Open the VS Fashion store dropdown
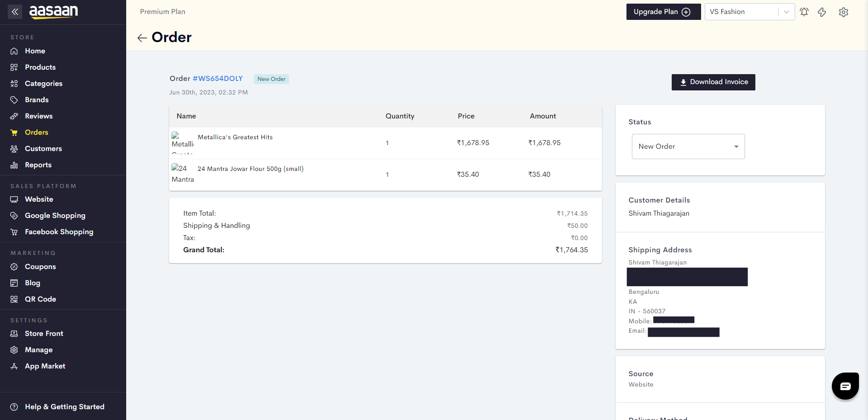The image size is (868, 420). point(749,12)
